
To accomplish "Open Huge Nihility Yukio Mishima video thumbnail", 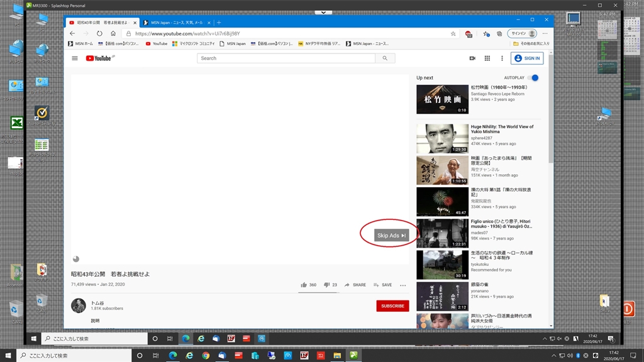I will 442,139.
